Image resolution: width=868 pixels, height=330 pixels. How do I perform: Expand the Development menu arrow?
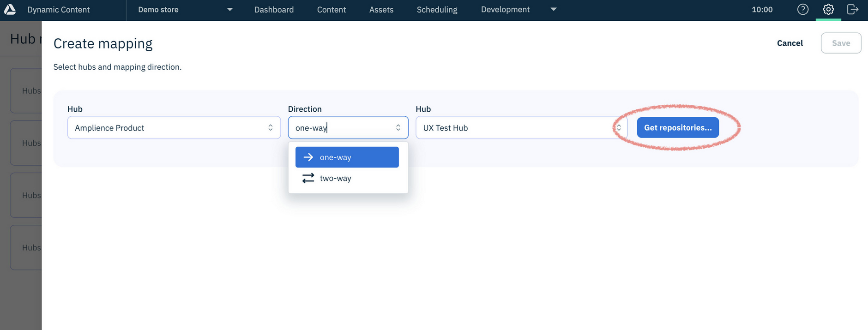point(554,9)
